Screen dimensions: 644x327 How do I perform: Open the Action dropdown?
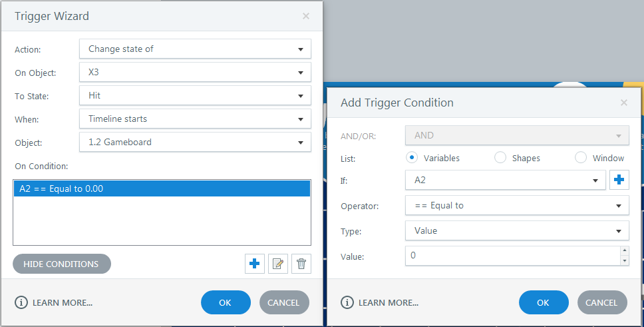195,49
